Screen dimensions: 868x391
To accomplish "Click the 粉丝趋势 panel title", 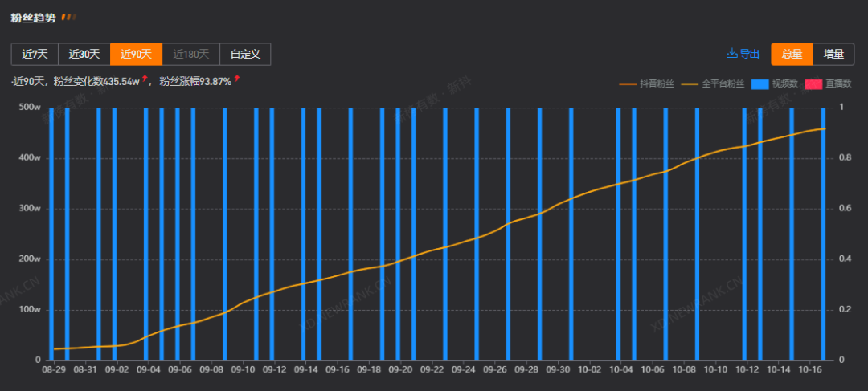I will point(33,16).
